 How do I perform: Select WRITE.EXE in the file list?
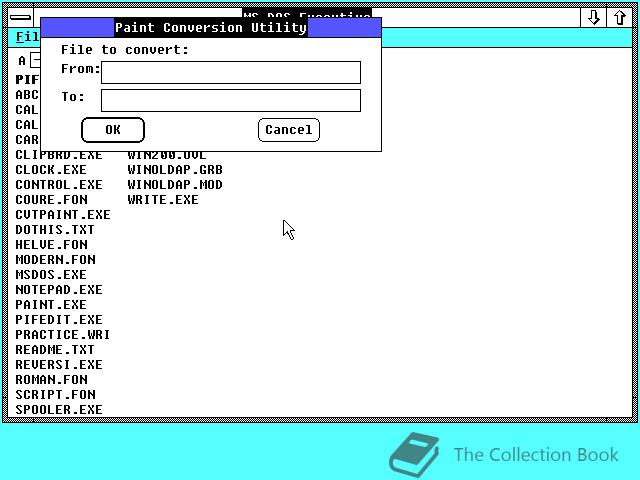click(163, 200)
